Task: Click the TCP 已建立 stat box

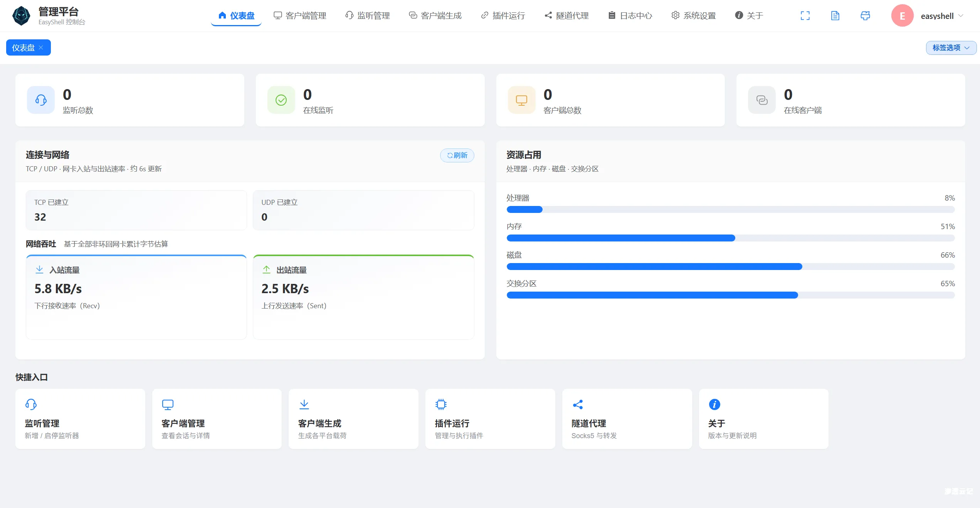Action: point(136,210)
